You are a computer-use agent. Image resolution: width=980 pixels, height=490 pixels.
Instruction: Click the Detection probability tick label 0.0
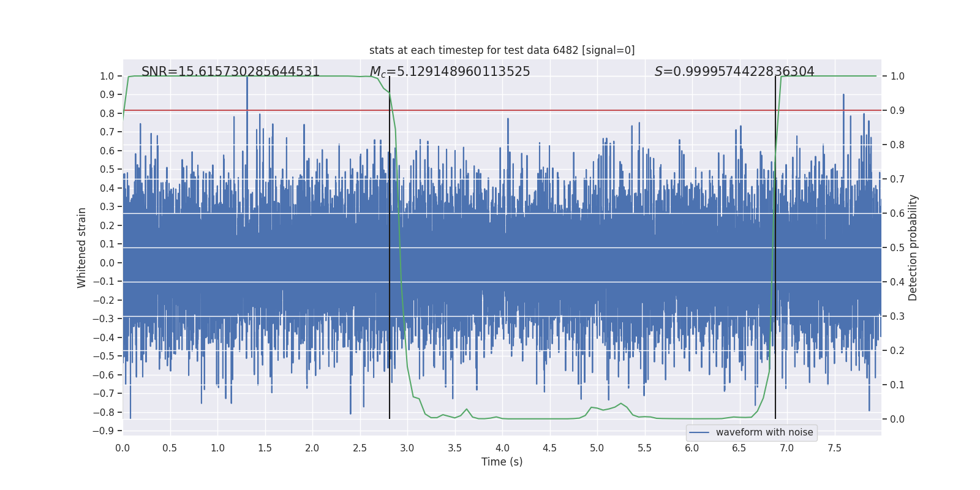click(897, 419)
